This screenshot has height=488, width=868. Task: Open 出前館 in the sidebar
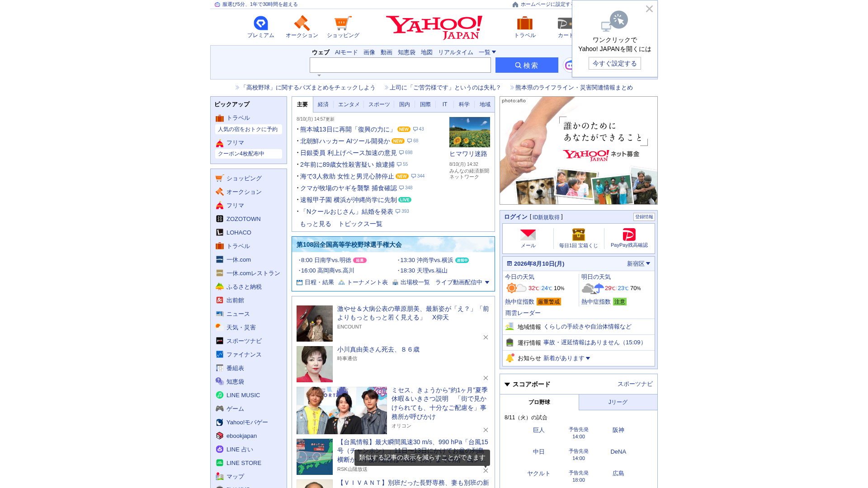(235, 300)
